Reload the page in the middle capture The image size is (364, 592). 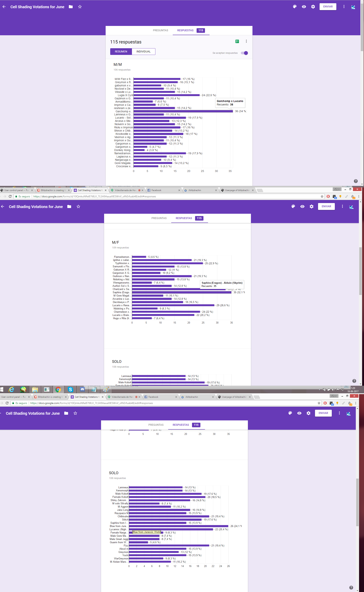tap(10, 196)
